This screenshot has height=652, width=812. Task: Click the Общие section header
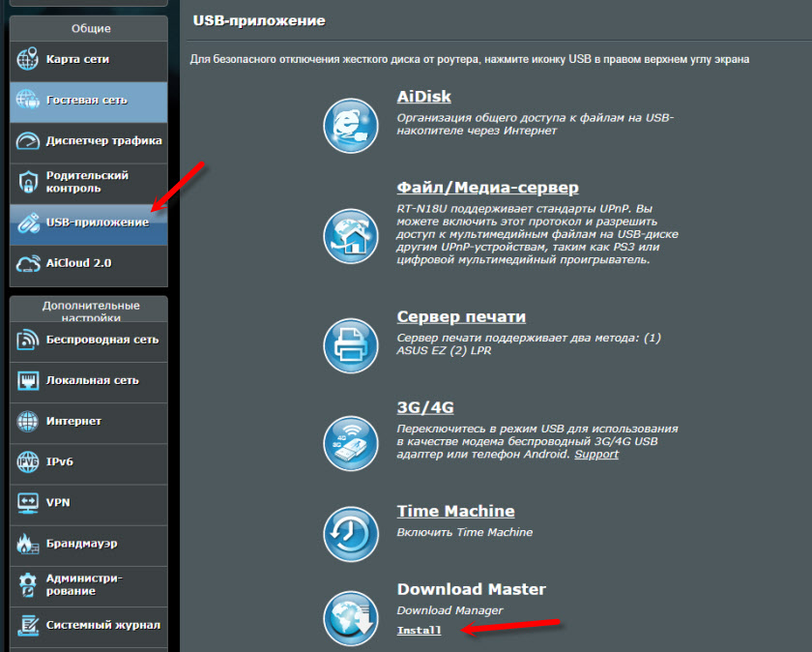(91, 28)
